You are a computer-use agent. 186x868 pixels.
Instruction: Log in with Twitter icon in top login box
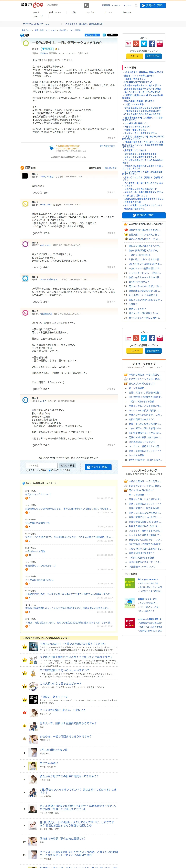(144, 43)
